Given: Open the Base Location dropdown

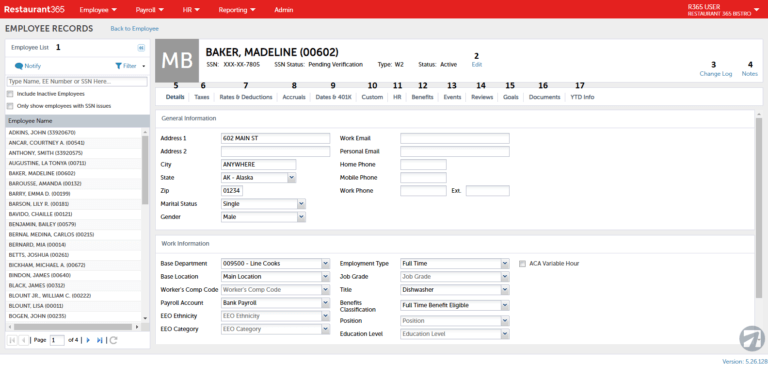Looking at the screenshot, I should (x=325, y=277).
